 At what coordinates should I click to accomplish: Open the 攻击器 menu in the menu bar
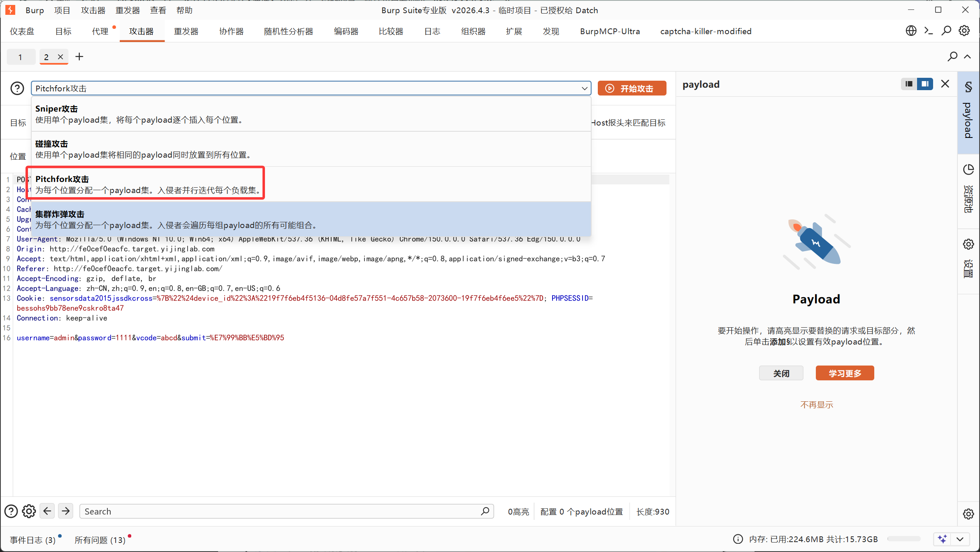tap(93, 10)
